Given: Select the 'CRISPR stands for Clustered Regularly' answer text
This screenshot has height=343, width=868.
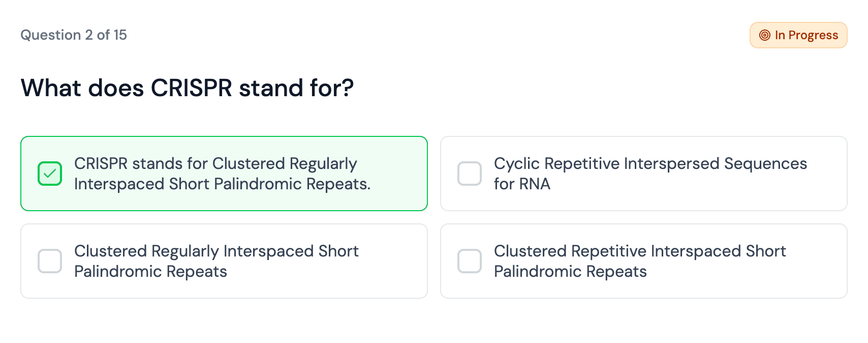Looking at the screenshot, I should click(x=215, y=164).
